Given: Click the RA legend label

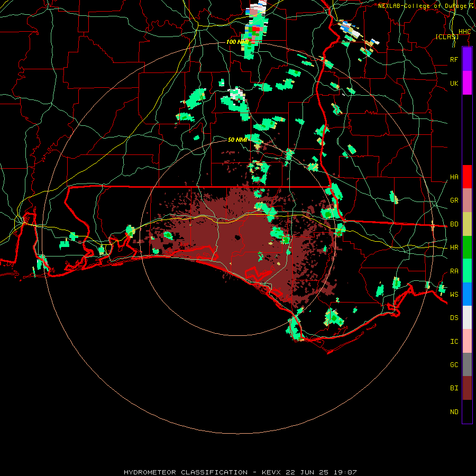Looking at the screenshot, I should [454, 271].
